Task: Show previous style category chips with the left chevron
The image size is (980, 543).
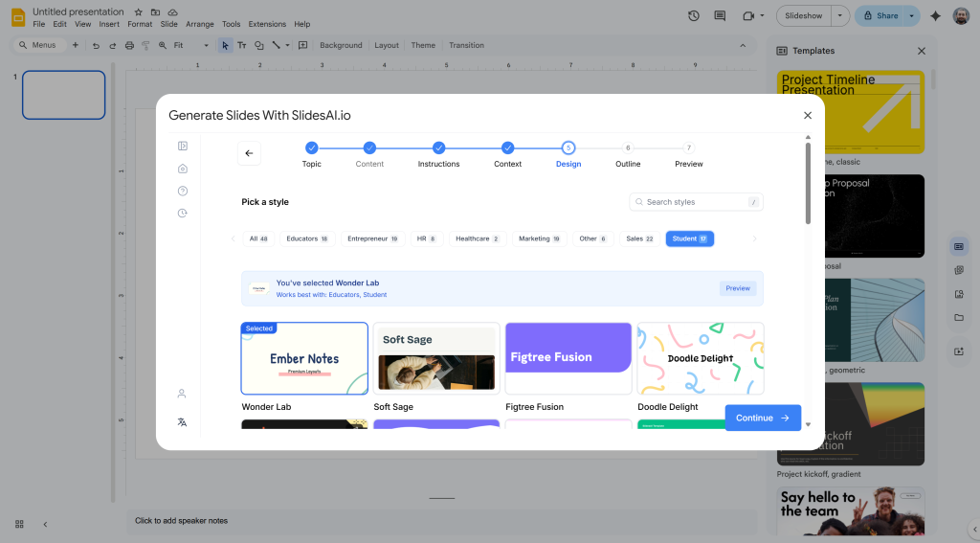Action: pyautogui.click(x=234, y=239)
